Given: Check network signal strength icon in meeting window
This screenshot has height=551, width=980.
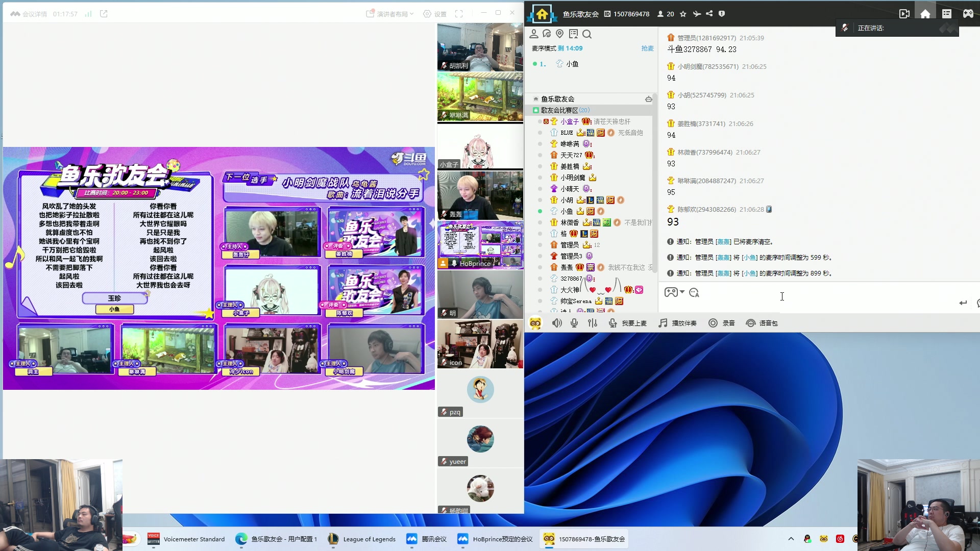Looking at the screenshot, I should coord(88,14).
